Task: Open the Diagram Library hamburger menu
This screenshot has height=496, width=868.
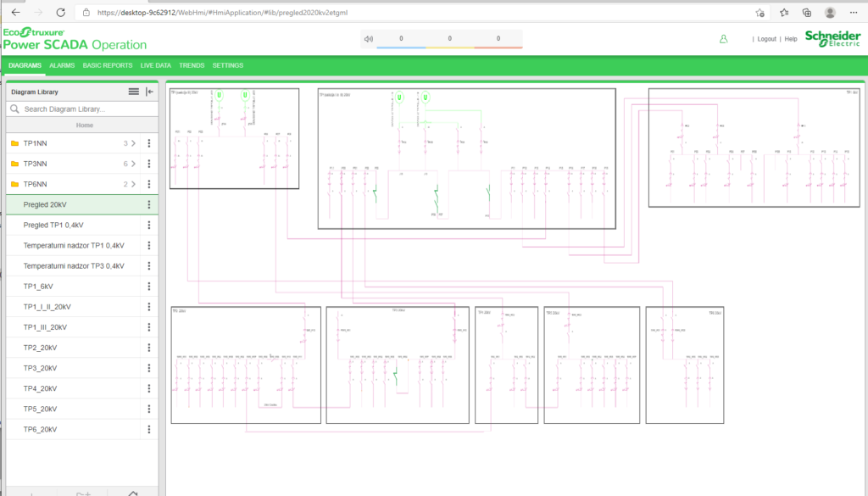Action: click(133, 92)
